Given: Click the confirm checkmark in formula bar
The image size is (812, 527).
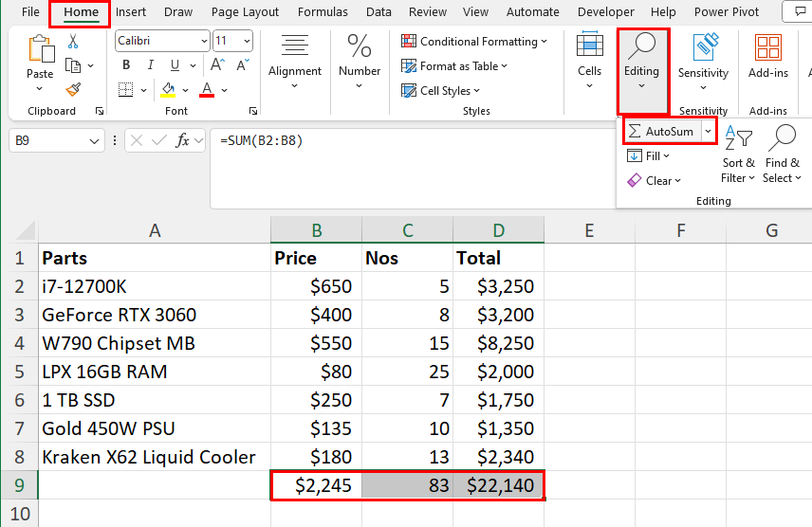Looking at the screenshot, I should point(159,140).
